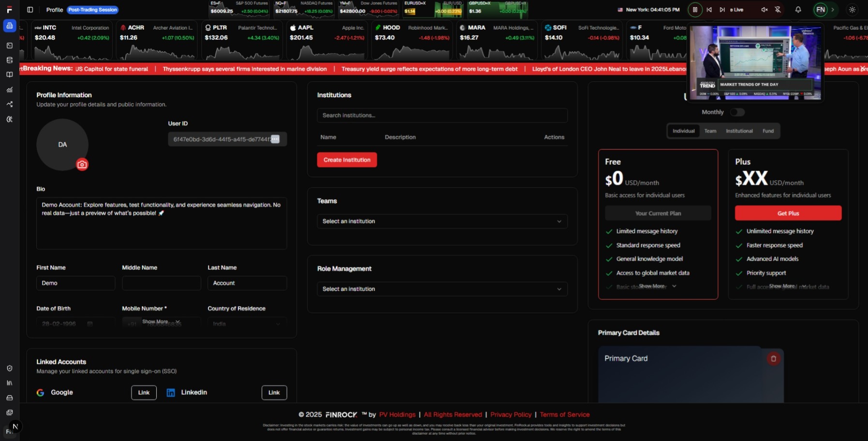The image size is (868, 441).
Task: Open the PV Holdings link
Action: (x=397, y=415)
